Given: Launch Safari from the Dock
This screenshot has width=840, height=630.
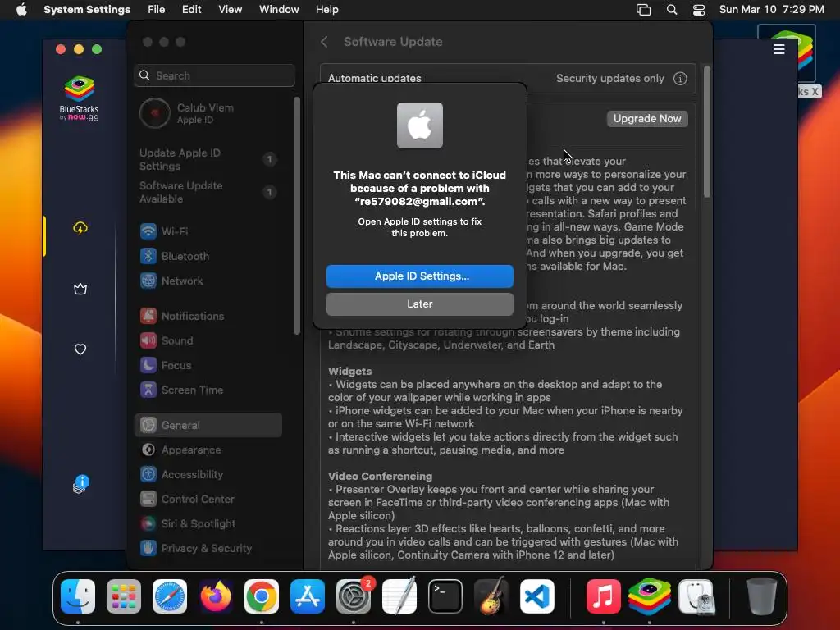Looking at the screenshot, I should pyautogui.click(x=170, y=596).
